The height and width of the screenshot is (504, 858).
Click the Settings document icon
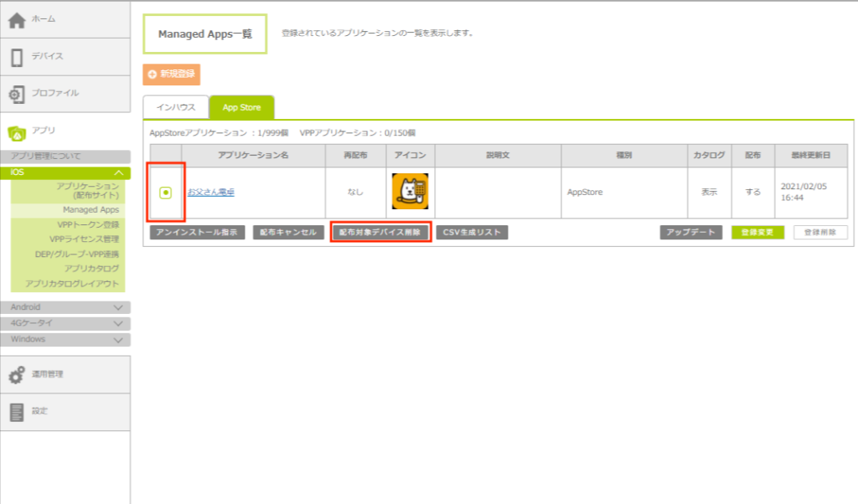pyautogui.click(x=17, y=412)
